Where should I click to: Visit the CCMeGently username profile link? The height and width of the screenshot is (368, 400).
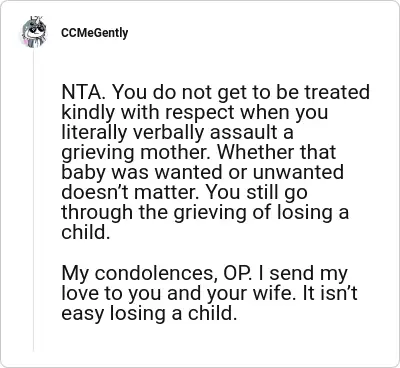94,33
